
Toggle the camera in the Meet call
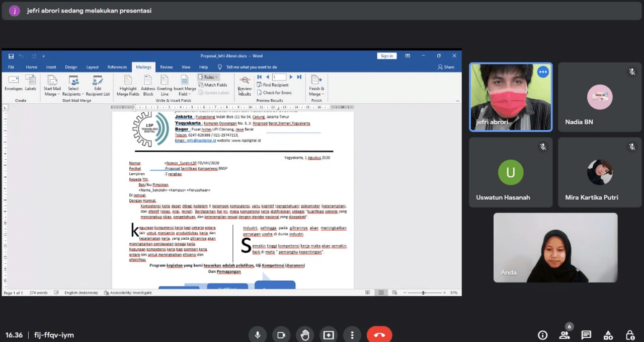tap(281, 335)
